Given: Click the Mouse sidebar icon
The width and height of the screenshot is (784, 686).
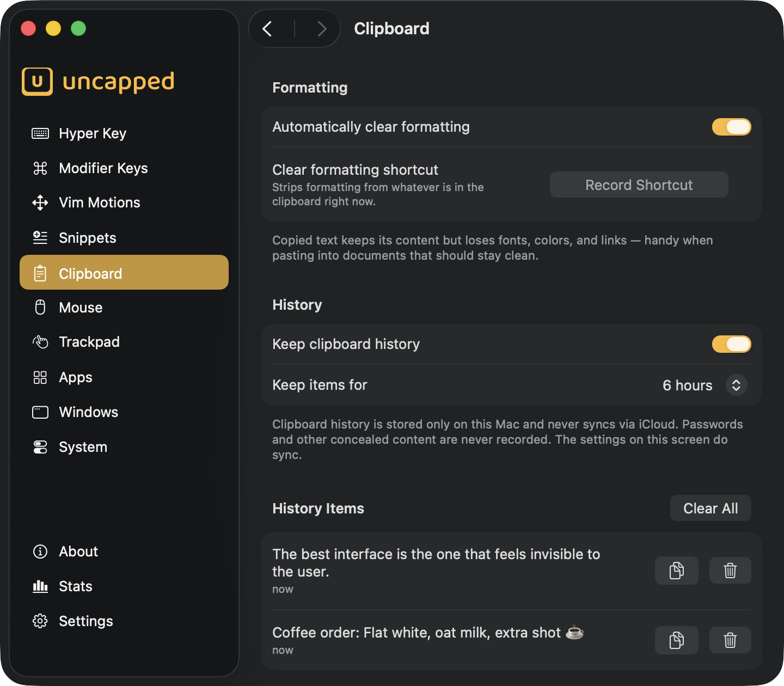Looking at the screenshot, I should click(40, 307).
